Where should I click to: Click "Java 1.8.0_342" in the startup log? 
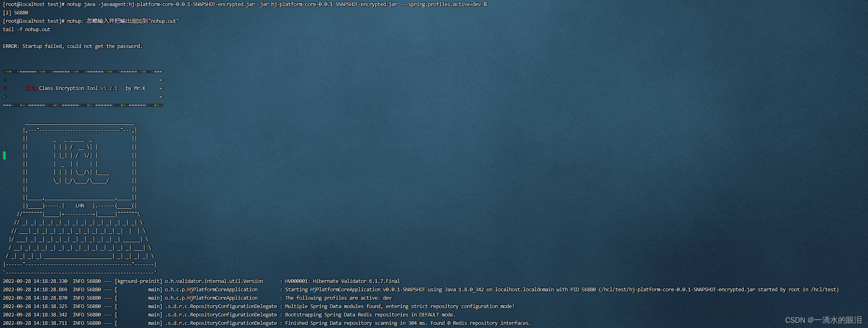464,290
